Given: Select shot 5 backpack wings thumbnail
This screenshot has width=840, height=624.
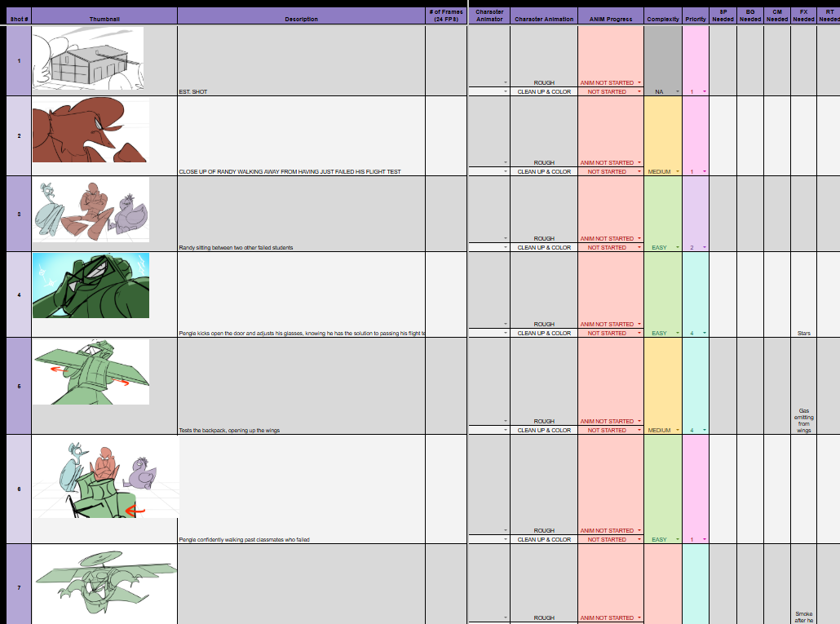Looking at the screenshot, I should tap(91, 372).
